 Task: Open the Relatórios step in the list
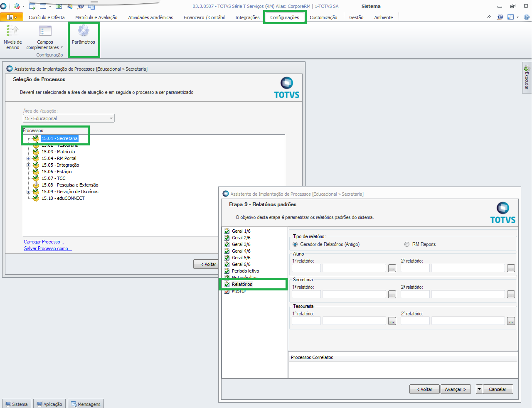(242, 284)
